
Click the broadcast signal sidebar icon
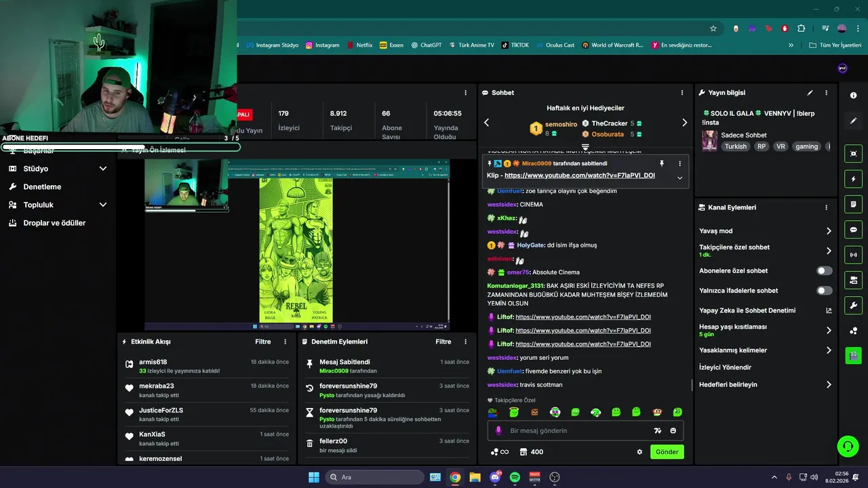pos(853,255)
